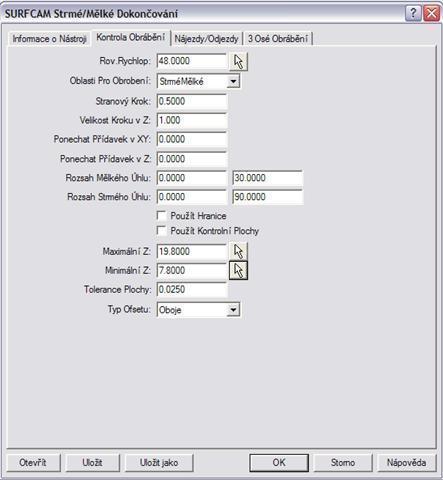
Task: Click the Otevřít button
Action: [x=33, y=462]
